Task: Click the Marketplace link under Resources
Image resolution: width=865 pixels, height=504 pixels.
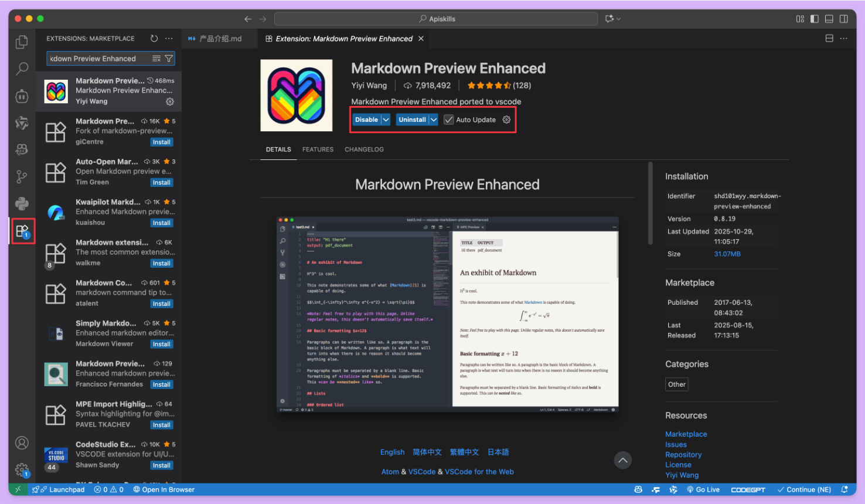Action: tap(686, 434)
